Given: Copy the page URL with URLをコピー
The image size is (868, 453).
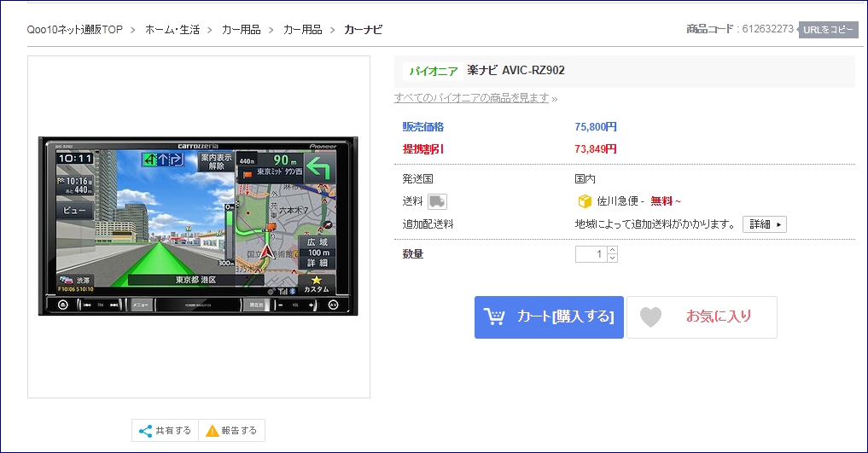Looking at the screenshot, I should (x=828, y=30).
